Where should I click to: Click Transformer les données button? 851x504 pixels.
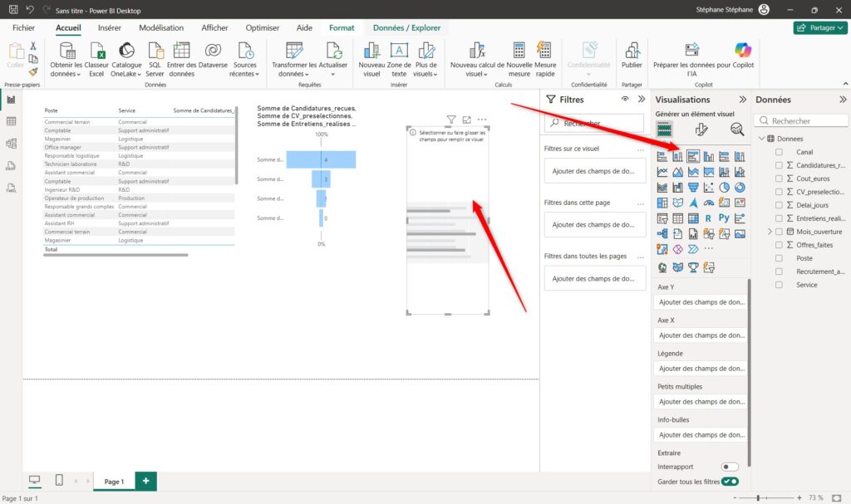(x=294, y=60)
